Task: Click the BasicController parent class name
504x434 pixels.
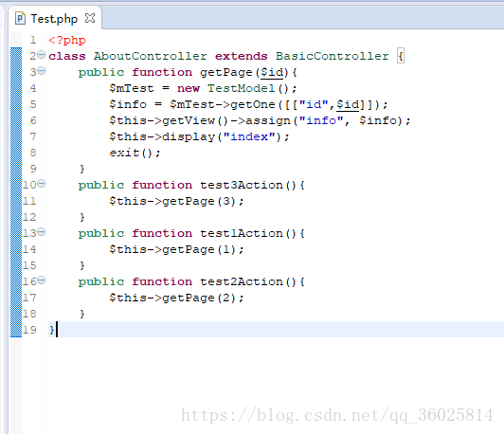Action: tap(333, 56)
